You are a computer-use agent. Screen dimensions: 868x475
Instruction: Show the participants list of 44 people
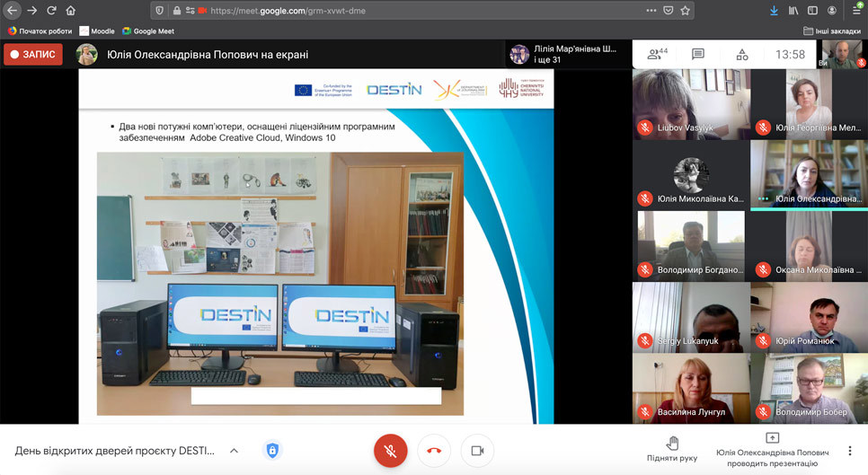(658, 54)
